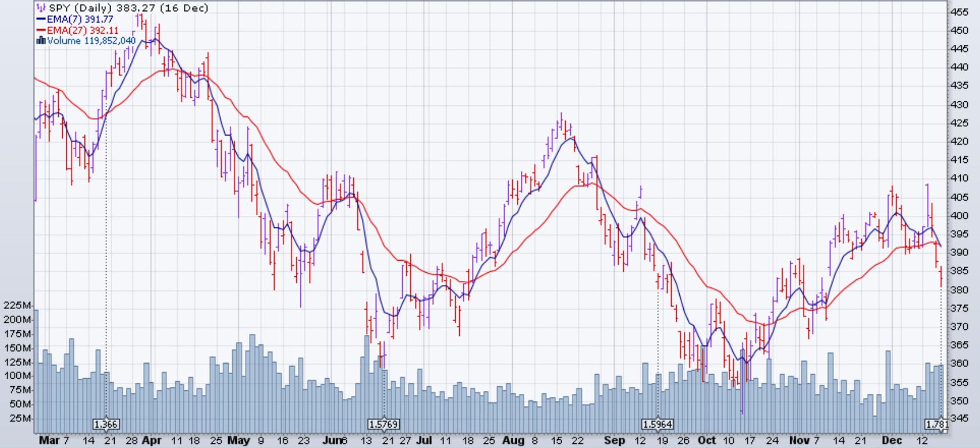Click the Volume 119,852,040 legend label

tap(91, 41)
